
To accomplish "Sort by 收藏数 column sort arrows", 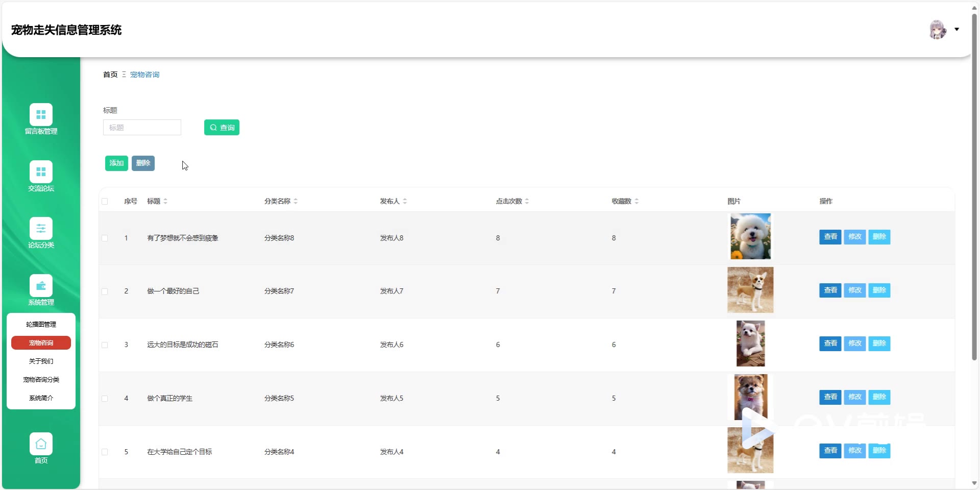I will pos(636,202).
